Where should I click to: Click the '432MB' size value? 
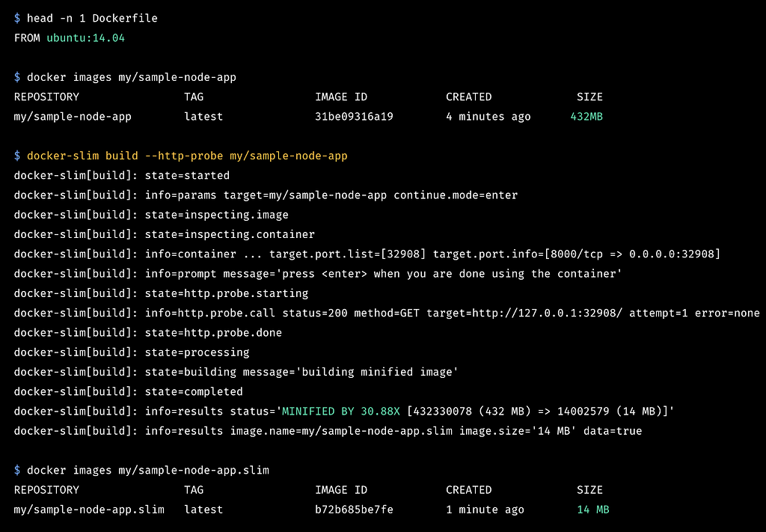(586, 117)
